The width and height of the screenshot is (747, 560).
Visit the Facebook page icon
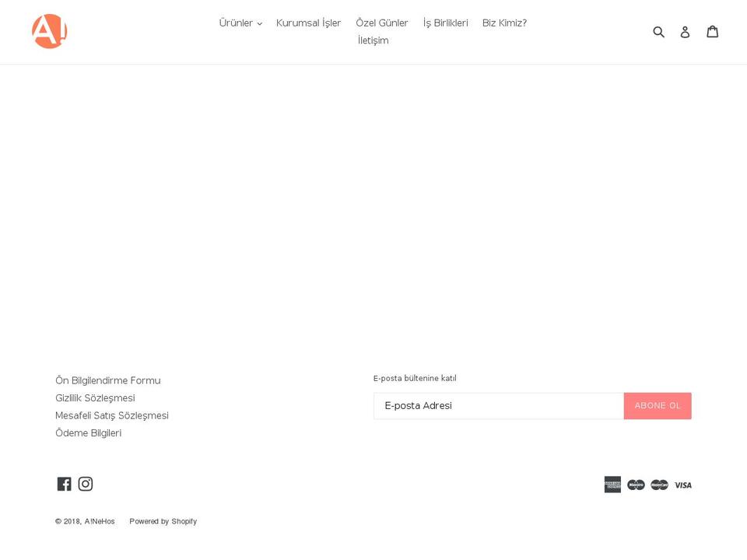pyautogui.click(x=65, y=484)
